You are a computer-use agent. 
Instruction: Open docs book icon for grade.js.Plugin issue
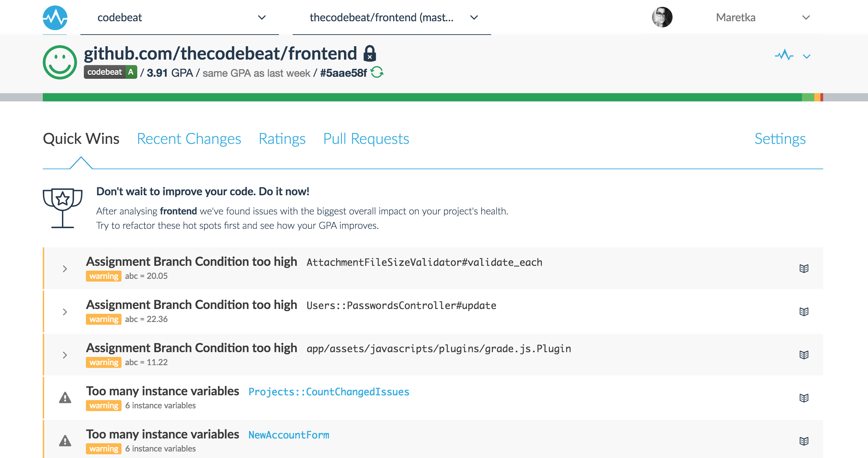pos(804,355)
